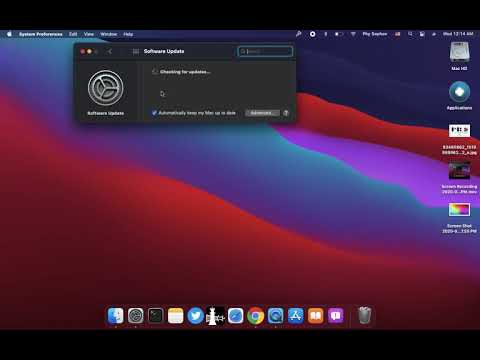The height and width of the screenshot is (360, 480).
Task: Open the user name menu in menu bar
Action: click(x=375, y=34)
